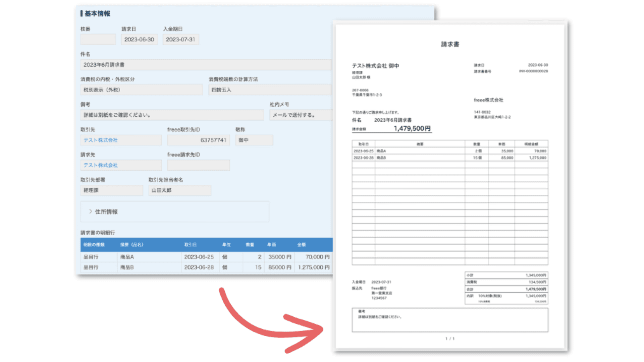
Task: Click the 2023-06-25 date cell for 商品A
Action: [200, 257]
